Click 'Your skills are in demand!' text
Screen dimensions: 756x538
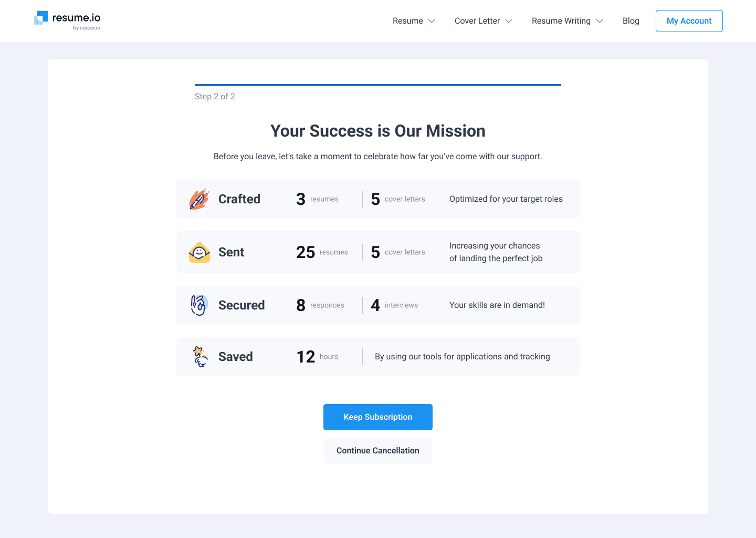click(497, 305)
